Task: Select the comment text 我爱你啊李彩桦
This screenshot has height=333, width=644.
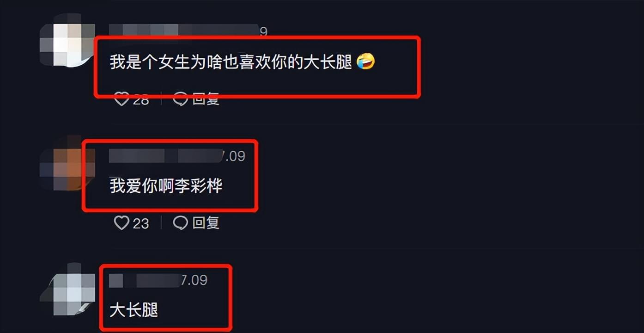Action: click(166, 186)
